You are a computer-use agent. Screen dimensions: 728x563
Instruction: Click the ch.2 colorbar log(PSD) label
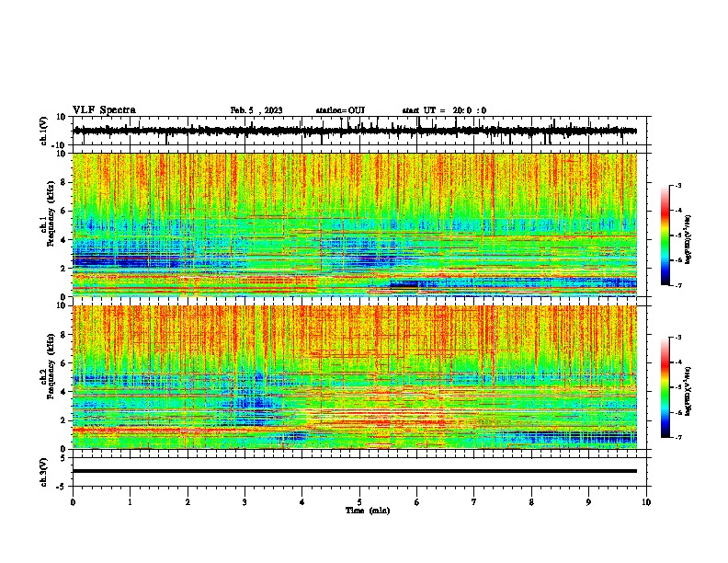pyautogui.click(x=688, y=391)
